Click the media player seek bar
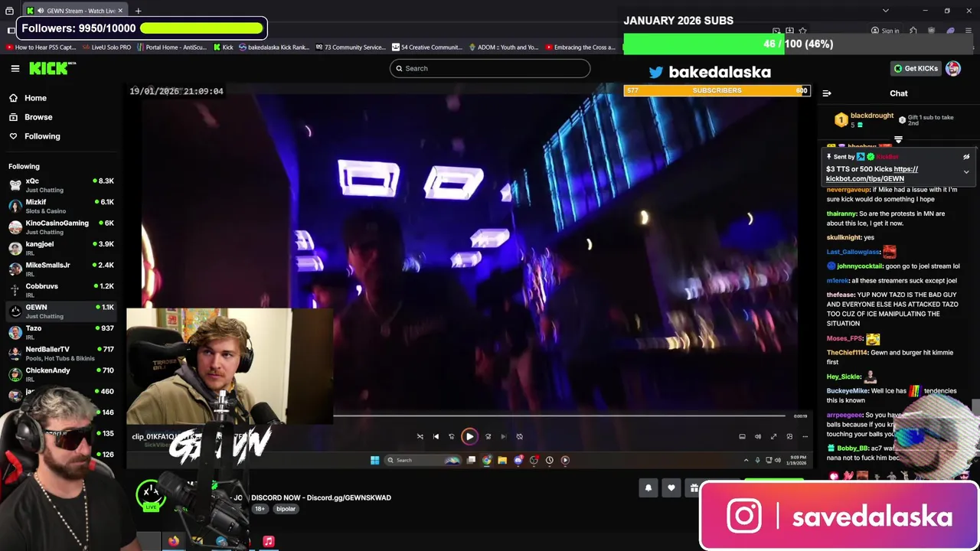The height and width of the screenshot is (551, 980). [559, 416]
